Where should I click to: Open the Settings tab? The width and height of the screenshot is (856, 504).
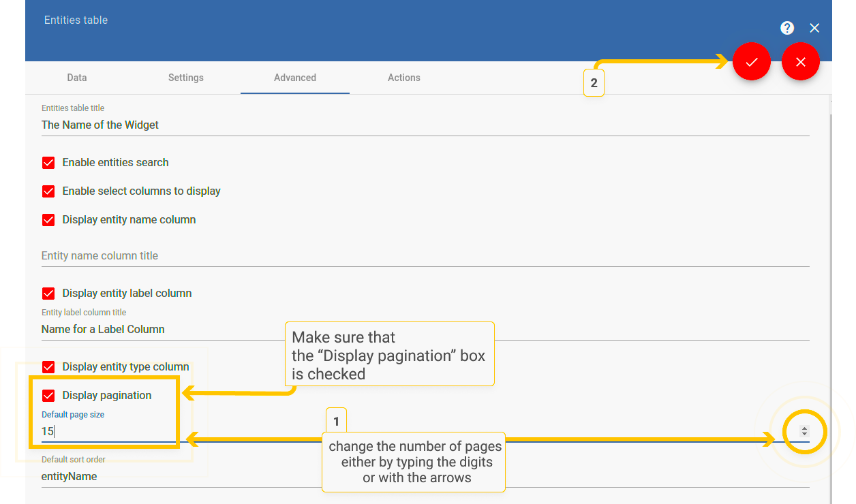[x=185, y=78]
